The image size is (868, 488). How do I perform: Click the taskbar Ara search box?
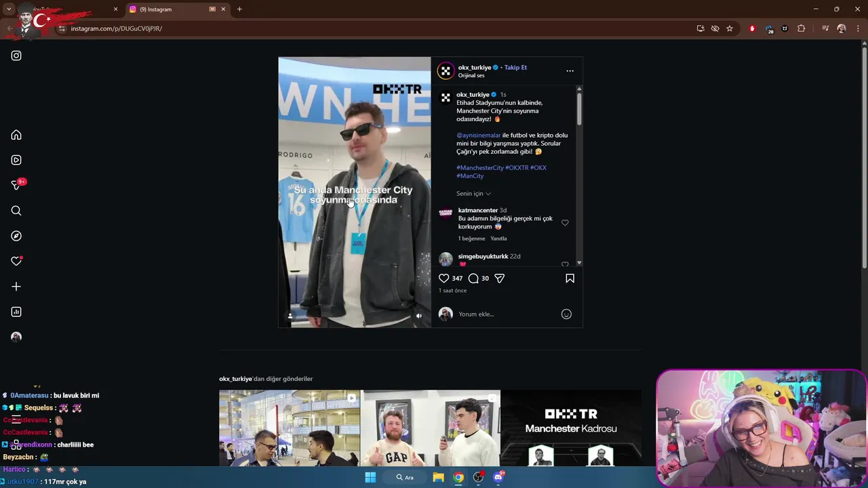[x=405, y=477]
